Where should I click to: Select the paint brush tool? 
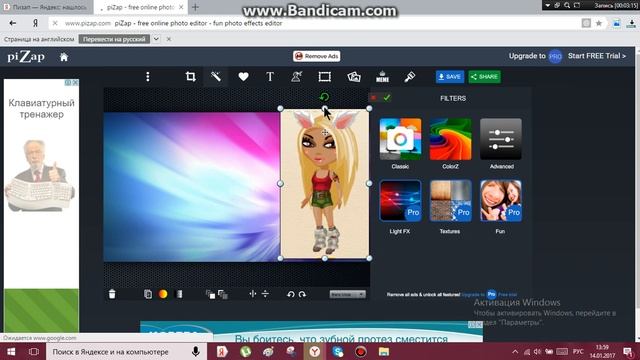tap(409, 77)
